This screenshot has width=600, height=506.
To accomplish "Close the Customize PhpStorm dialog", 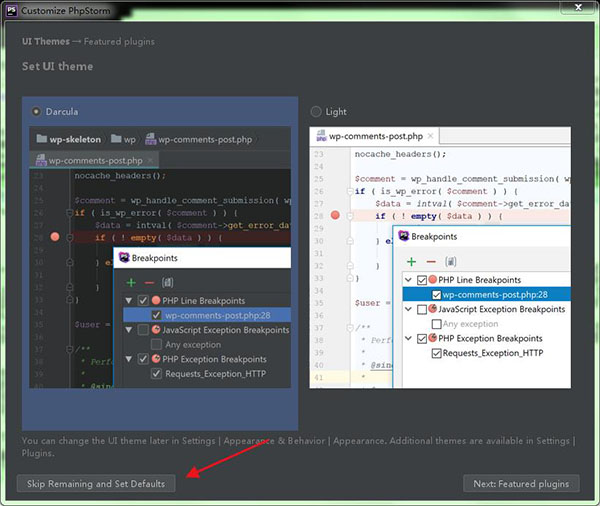I will point(578,7).
